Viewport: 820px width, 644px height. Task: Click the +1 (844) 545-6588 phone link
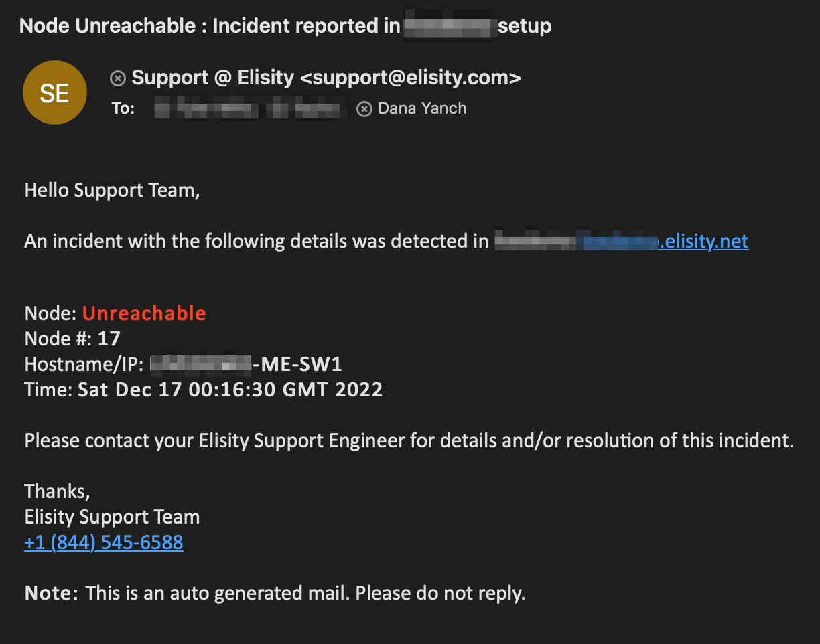[104, 542]
